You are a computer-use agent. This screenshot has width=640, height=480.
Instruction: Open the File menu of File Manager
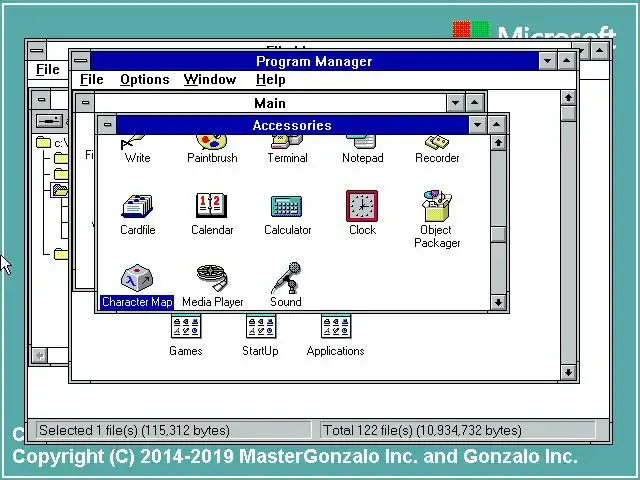(48, 69)
